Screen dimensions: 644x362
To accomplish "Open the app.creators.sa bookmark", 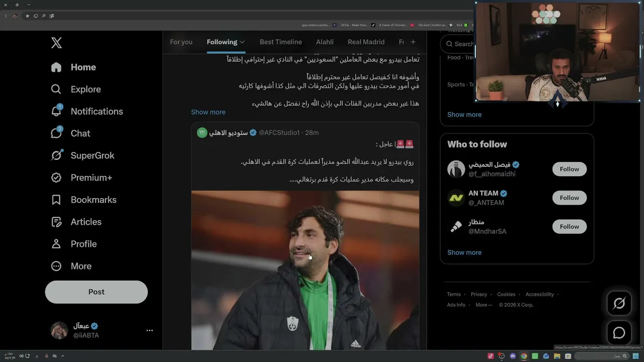I will pos(319,25).
